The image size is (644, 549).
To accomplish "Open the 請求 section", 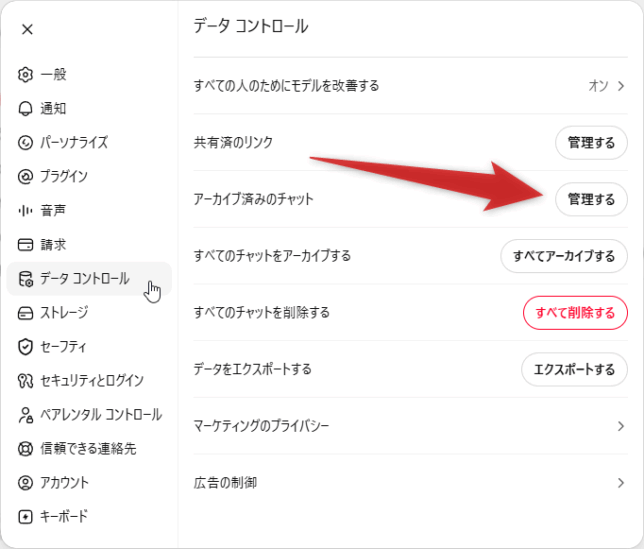I will click(x=89, y=245).
